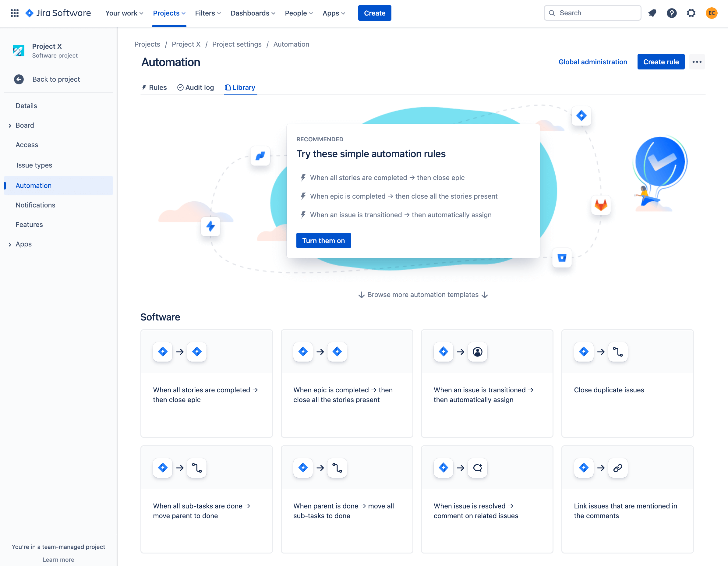Click the help question mark icon
This screenshot has height=566, width=728.
(672, 13)
